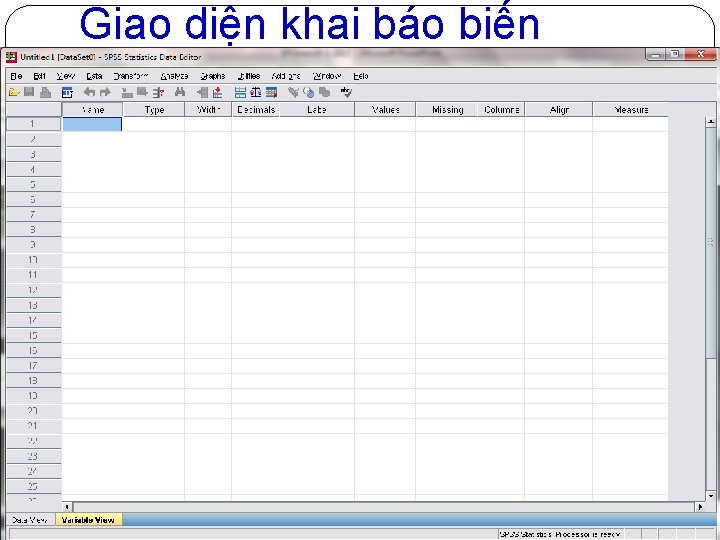Open the File menu
The image size is (720, 540).
point(16,76)
